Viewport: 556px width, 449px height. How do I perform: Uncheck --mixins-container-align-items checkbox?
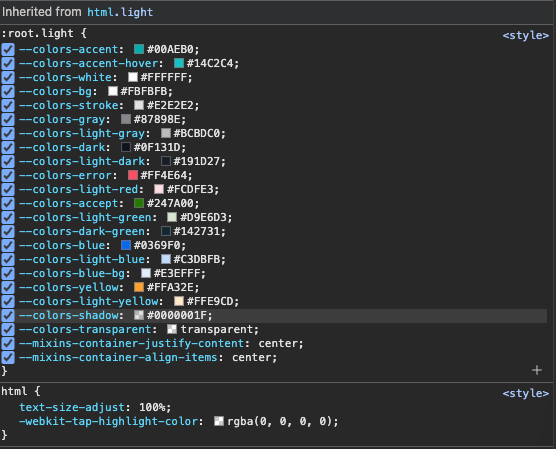pyautogui.click(x=8, y=357)
